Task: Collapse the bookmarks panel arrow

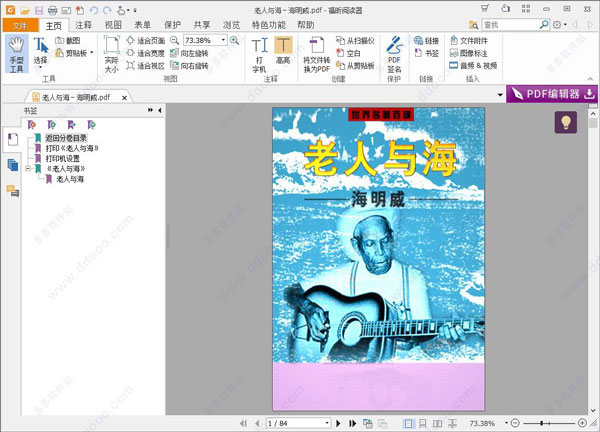Action: click(160, 110)
